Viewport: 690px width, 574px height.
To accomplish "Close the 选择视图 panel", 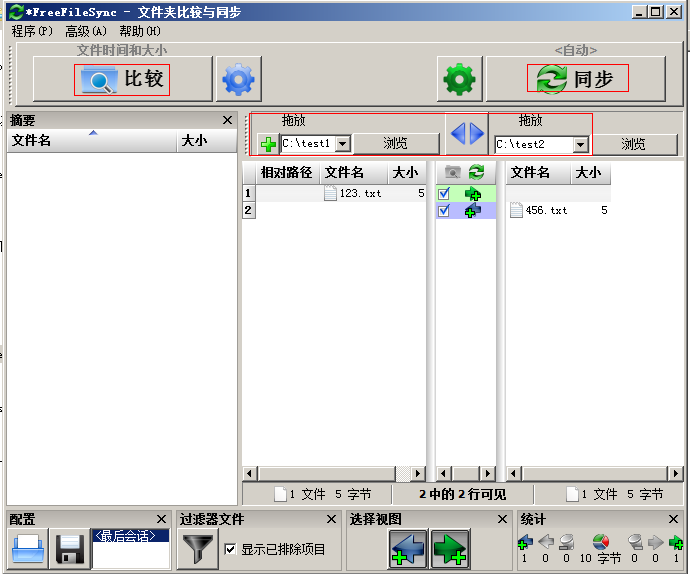I will point(503,519).
